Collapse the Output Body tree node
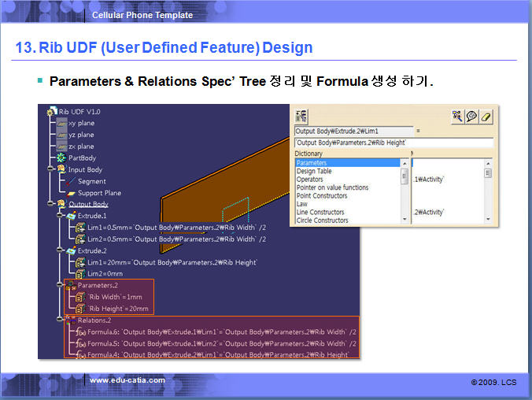Screen dimensions: 532x400 (x=50, y=203)
